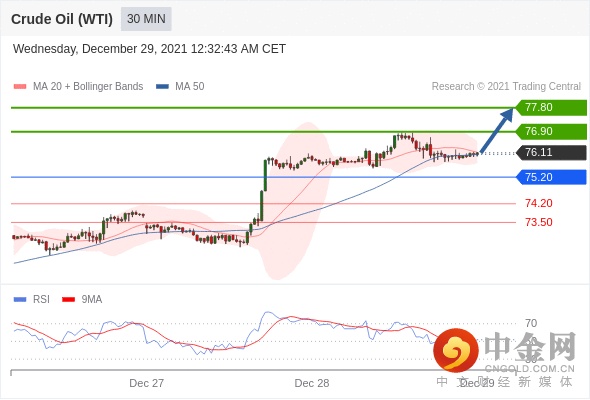
Task: Click the blue upward forecast arrow
Action: click(x=497, y=130)
